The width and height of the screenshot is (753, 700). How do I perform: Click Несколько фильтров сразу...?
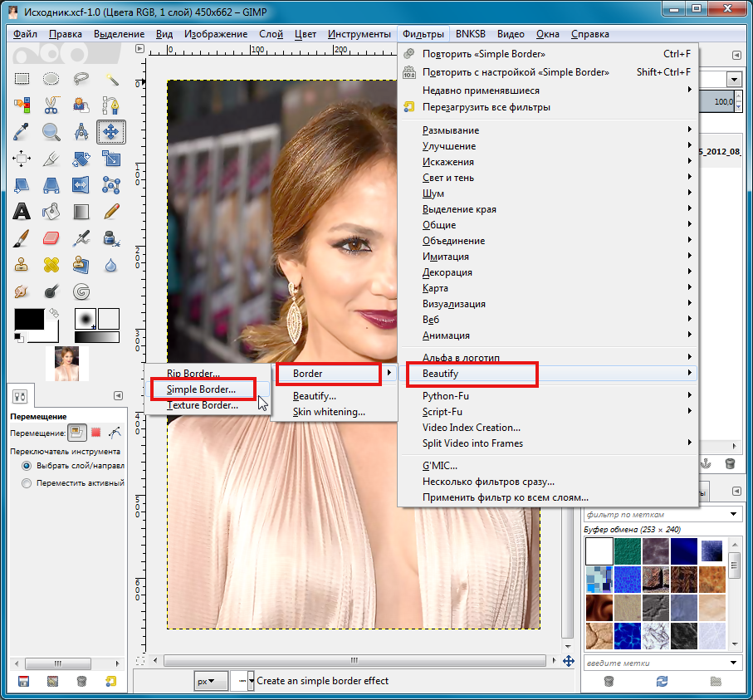[x=547, y=482]
